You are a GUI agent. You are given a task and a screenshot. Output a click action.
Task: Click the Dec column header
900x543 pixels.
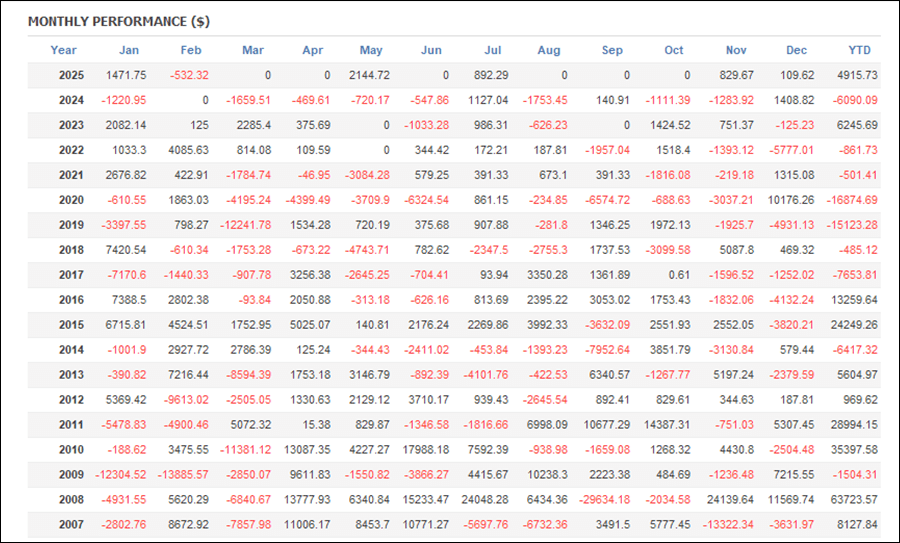pos(797,50)
